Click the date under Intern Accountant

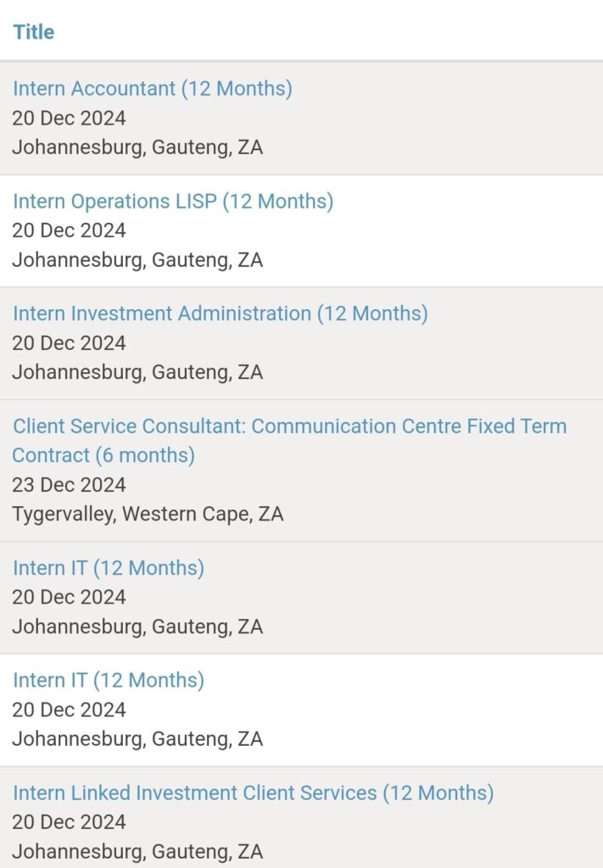(x=69, y=118)
